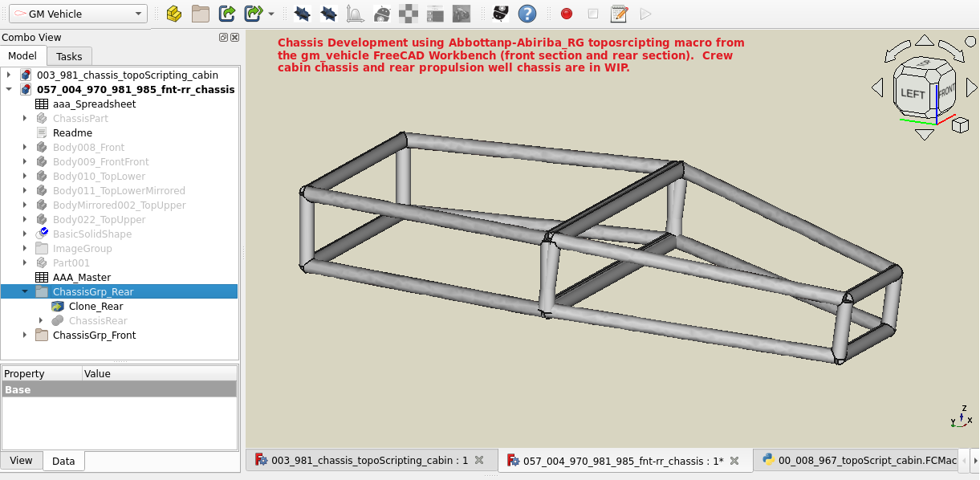The width and height of the screenshot is (980, 480).
Task: Switch to the Tasks tab
Action: (x=69, y=56)
